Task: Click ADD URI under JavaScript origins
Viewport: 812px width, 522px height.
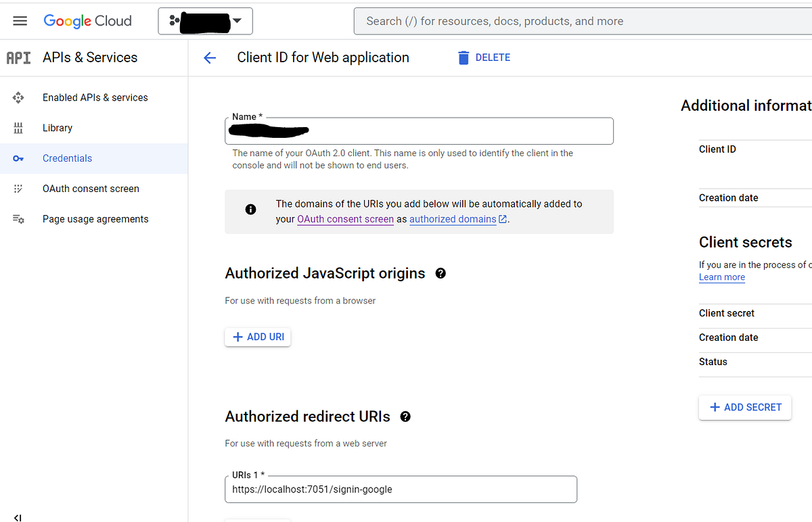Action: coord(257,337)
